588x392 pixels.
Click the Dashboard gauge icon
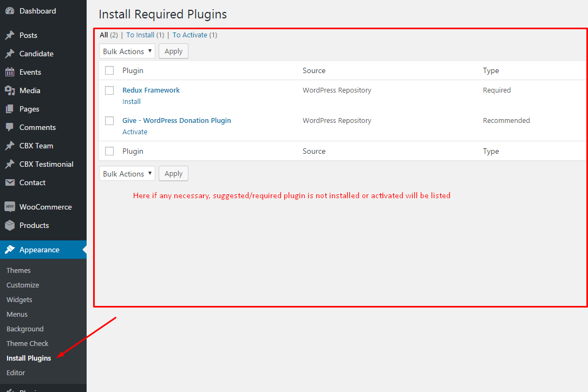pos(10,11)
